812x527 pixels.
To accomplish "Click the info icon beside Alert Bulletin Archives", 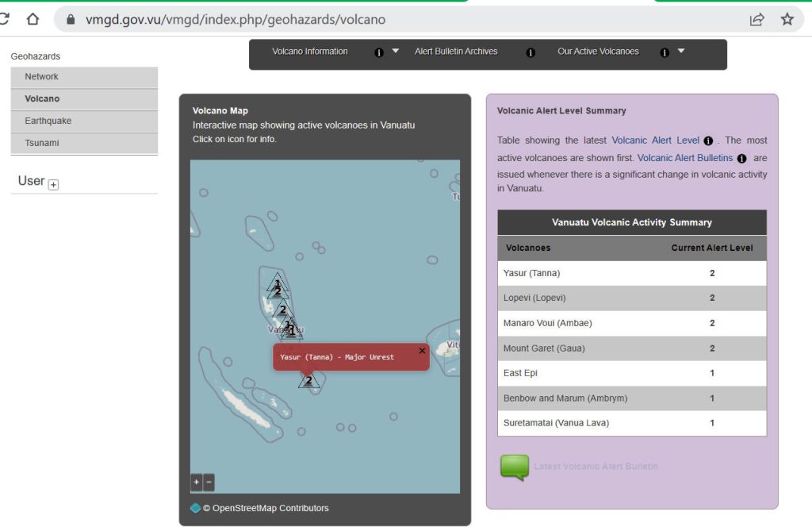I will coord(530,52).
